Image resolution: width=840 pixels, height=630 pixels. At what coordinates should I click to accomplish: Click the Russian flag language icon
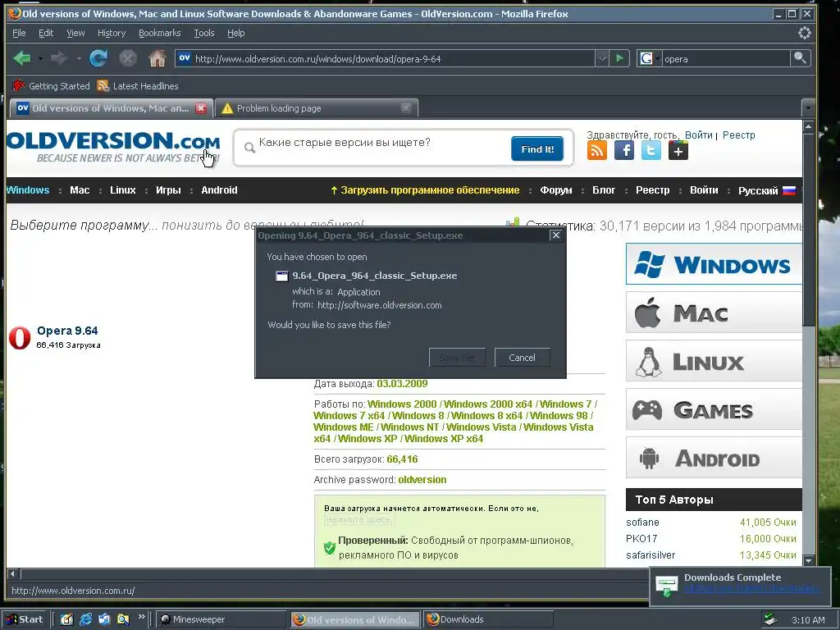[788, 190]
